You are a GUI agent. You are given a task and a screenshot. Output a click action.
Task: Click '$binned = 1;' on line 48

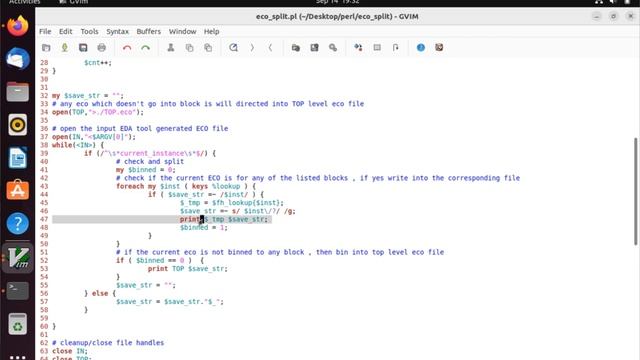[x=204, y=227]
